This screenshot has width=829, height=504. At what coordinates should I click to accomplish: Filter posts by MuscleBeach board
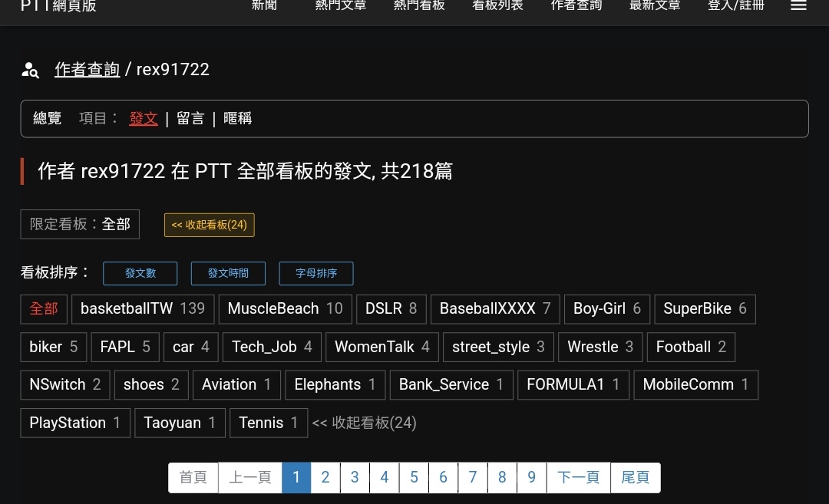[285, 308]
